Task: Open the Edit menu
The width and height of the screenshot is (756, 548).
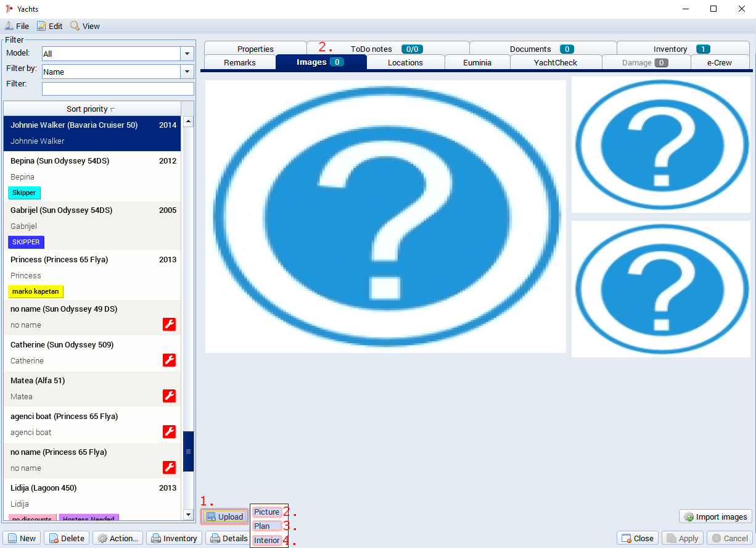Action: [50, 26]
